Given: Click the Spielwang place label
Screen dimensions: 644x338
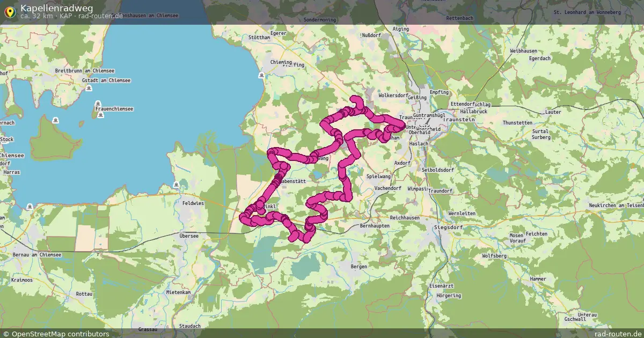Looking at the screenshot, I should coord(378,176).
